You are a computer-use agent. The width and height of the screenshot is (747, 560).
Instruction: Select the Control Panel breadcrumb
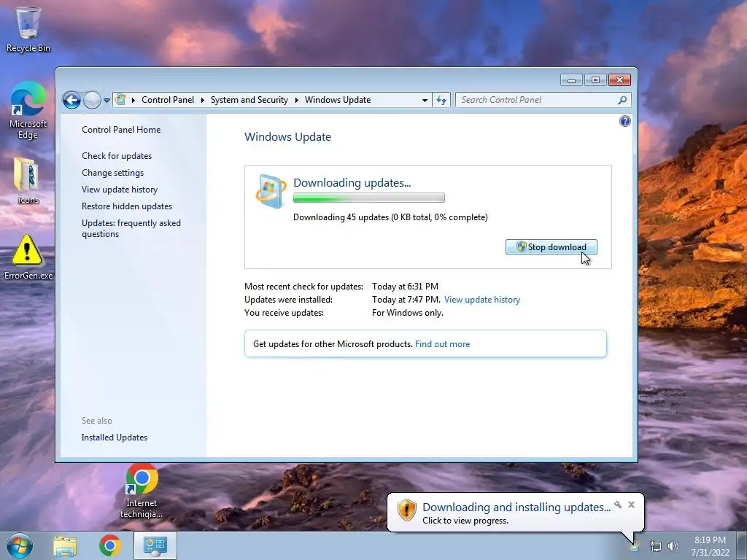click(168, 100)
